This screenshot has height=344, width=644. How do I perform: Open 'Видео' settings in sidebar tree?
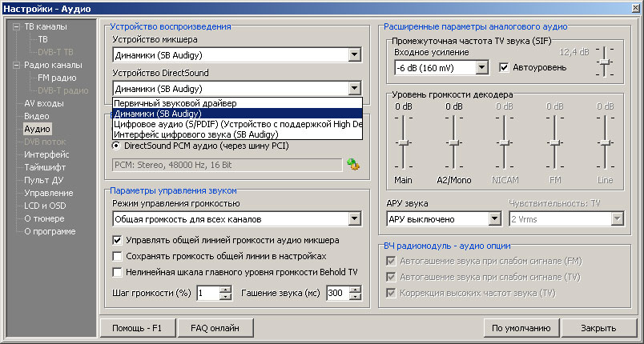pos(36,116)
